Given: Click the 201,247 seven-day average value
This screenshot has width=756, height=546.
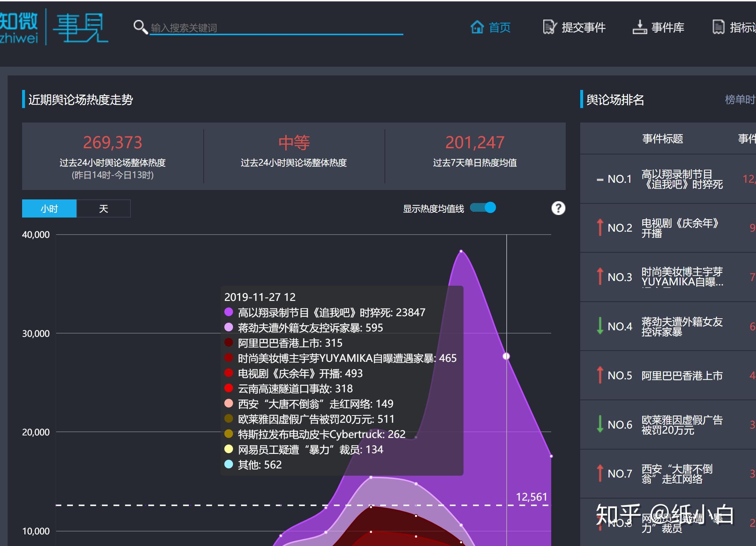Looking at the screenshot, I should (x=475, y=142).
